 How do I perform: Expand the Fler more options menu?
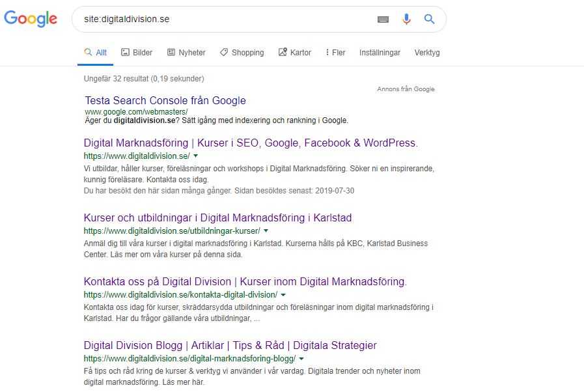point(335,53)
